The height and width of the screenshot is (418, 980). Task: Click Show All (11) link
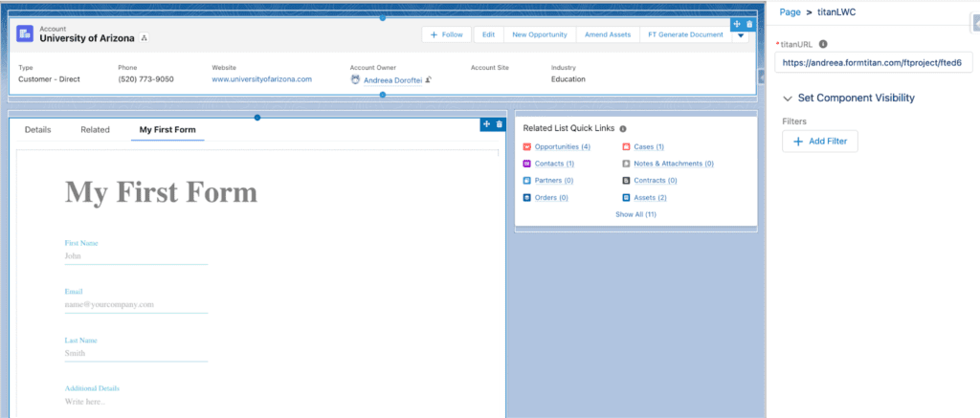click(x=635, y=214)
